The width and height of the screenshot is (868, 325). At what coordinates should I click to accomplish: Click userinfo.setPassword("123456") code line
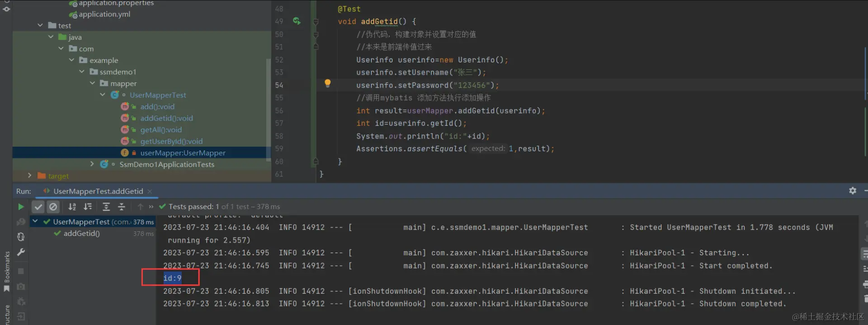(427, 85)
